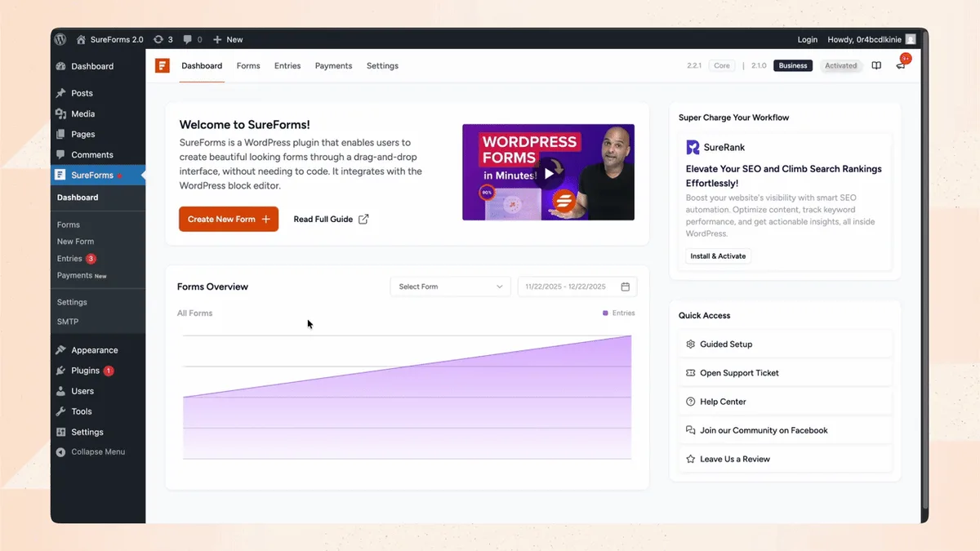Click Howdy, 0r4bcdlkinie account menu
980x551 pixels.
[871, 39]
